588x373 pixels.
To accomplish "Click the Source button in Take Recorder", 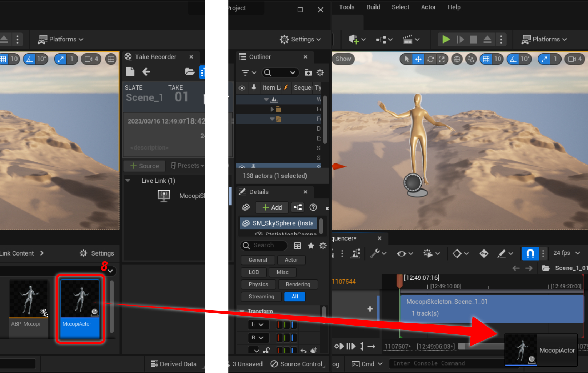I will pyautogui.click(x=144, y=166).
